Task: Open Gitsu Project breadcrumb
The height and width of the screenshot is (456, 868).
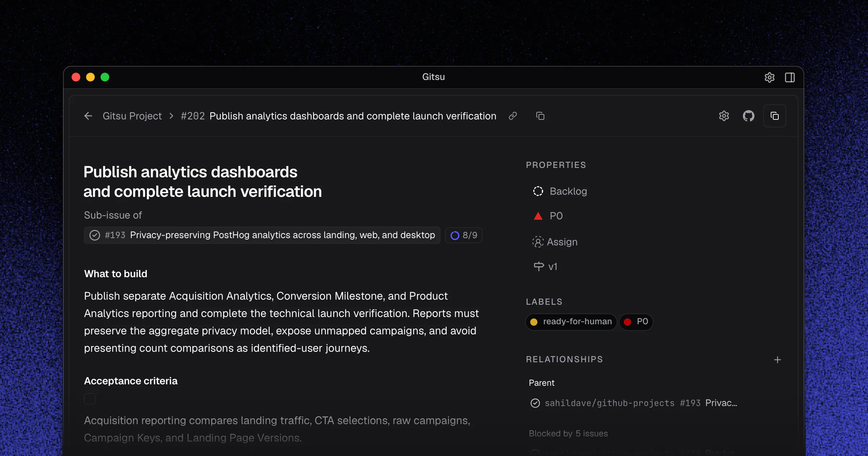Action: [x=132, y=116]
